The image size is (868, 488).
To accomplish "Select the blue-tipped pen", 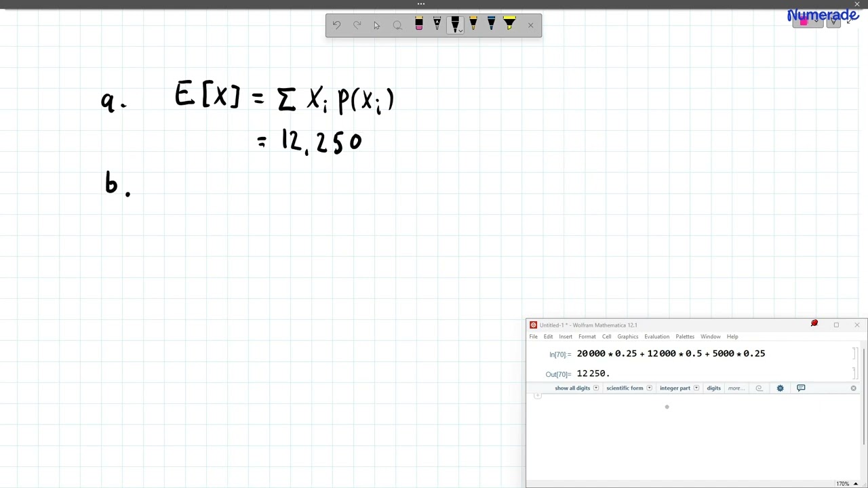I will (x=491, y=24).
